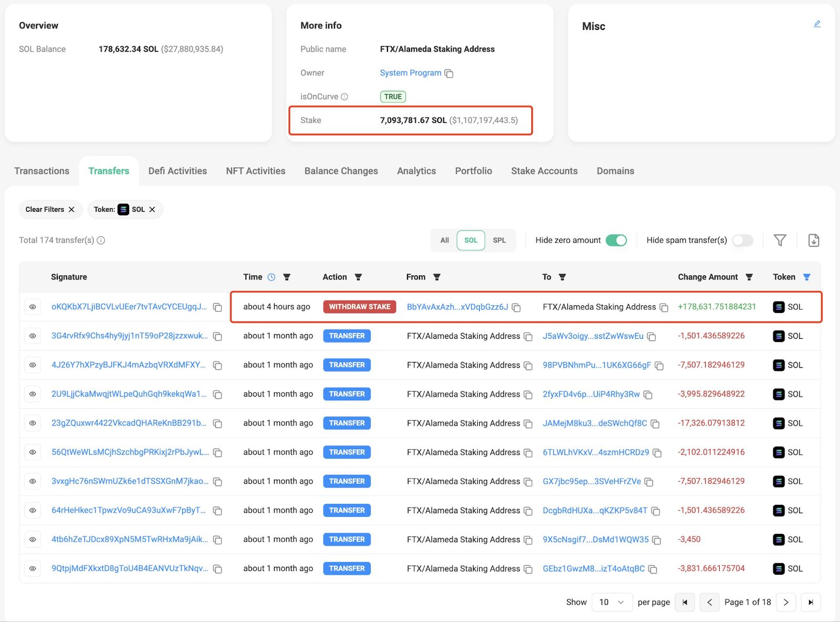Viewport: 840px width, 622px height.
Task: Copy the System Program owner address
Action: pyautogui.click(x=449, y=74)
